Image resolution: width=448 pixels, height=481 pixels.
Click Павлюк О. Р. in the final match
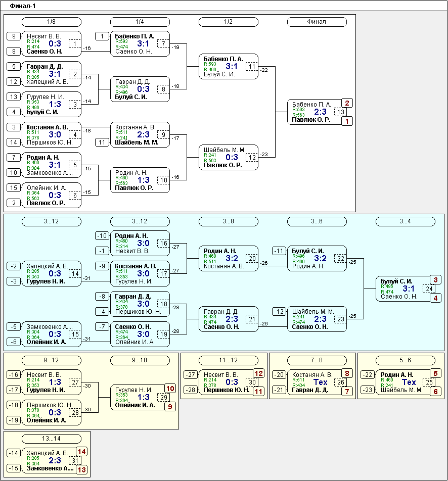tap(311, 120)
